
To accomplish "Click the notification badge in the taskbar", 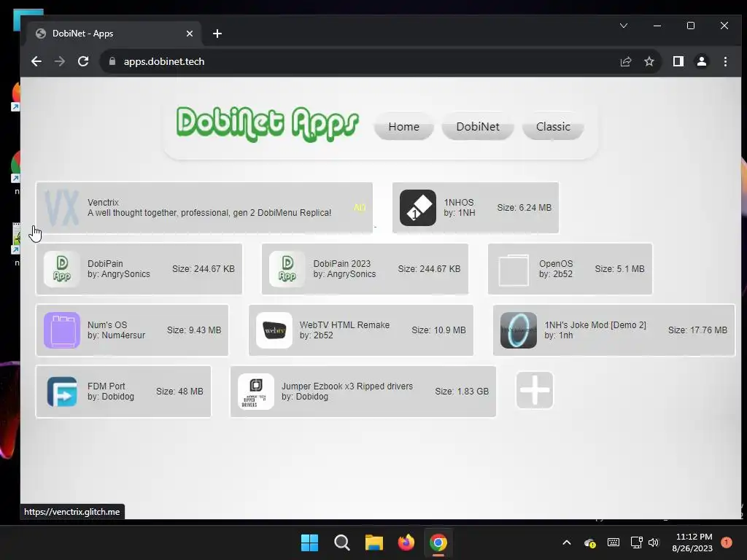I will (x=727, y=542).
